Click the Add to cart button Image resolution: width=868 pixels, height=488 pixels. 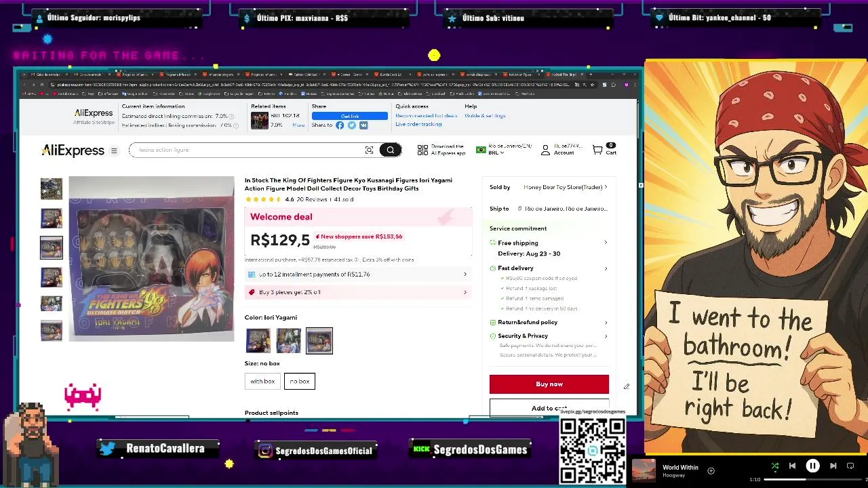click(549, 408)
